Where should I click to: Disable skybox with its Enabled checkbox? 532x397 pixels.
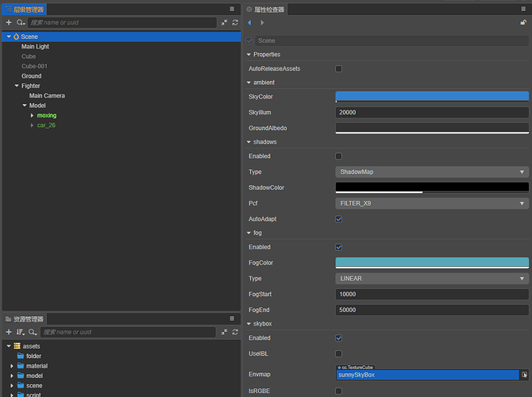pos(338,338)
